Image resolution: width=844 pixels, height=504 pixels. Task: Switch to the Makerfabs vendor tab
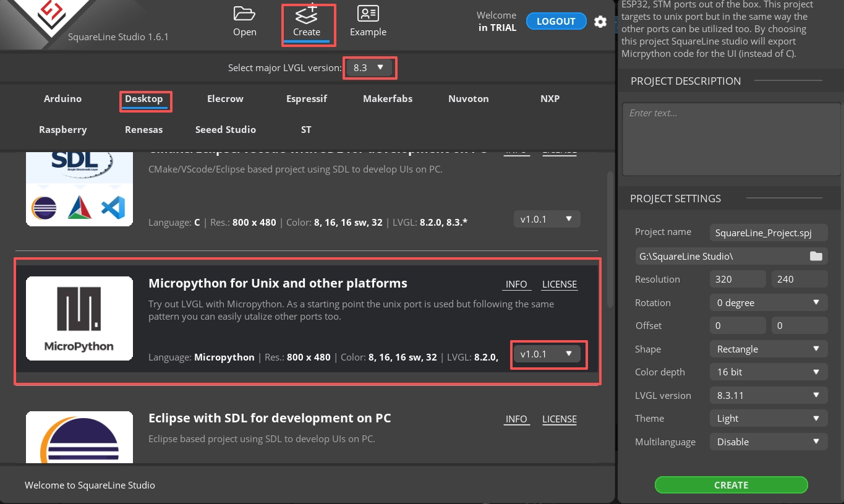coord(388,99)
